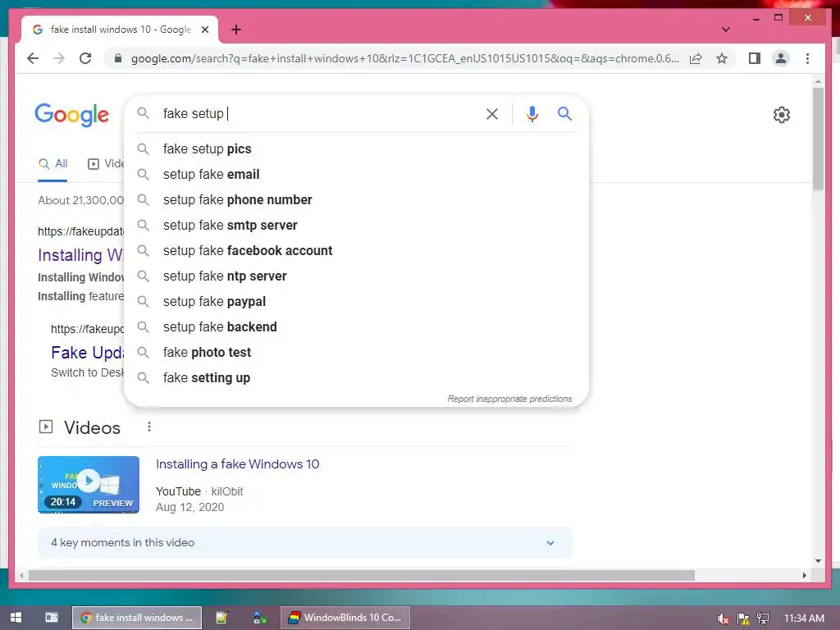Open the Chrome profile avatar
840x630 pixels.
click(781, 58)
